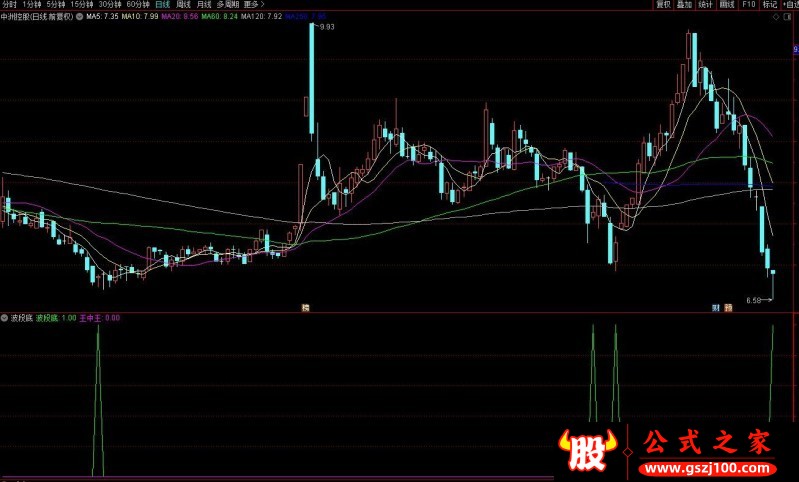Click the 9.93 high price label
This screenshot has width=799, height=482.
coord(327,27)
